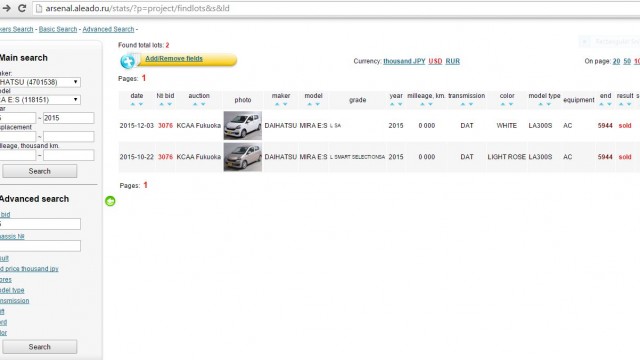This screenshot has height=360, width=640.
Task: Sort auction column ascending arrow
Action: 195,104
